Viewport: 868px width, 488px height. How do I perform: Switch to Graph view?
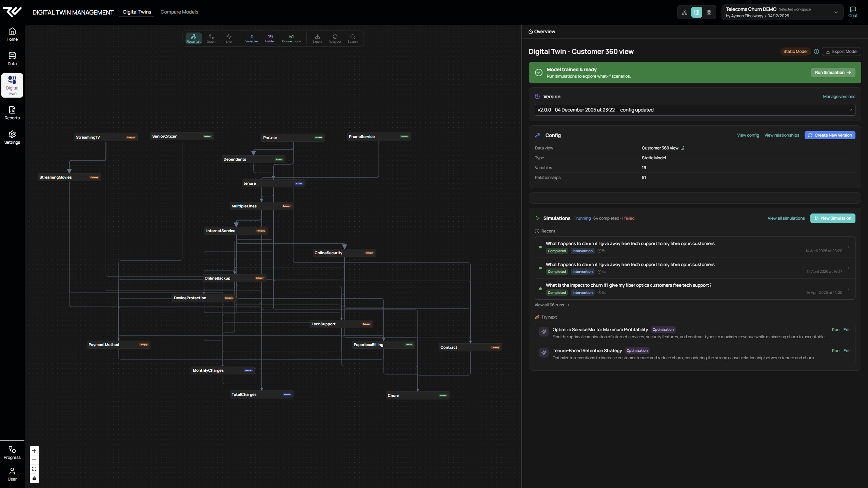211,38
